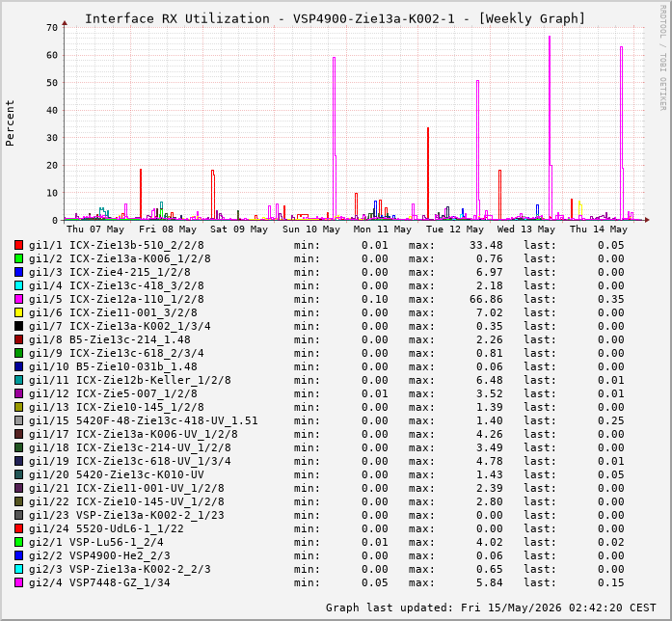Click legend entry gi1/17 ICX-Zie13a-K006-UV_1/2/8

(133, 434)
